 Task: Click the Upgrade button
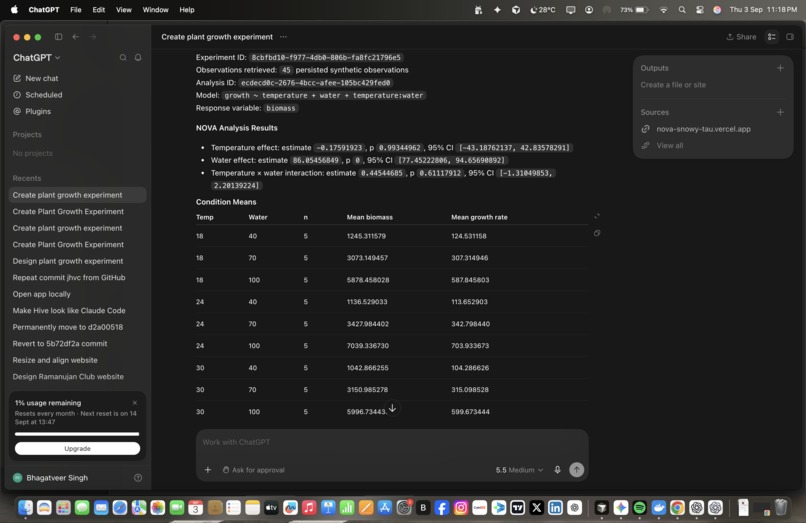point(77,448)
